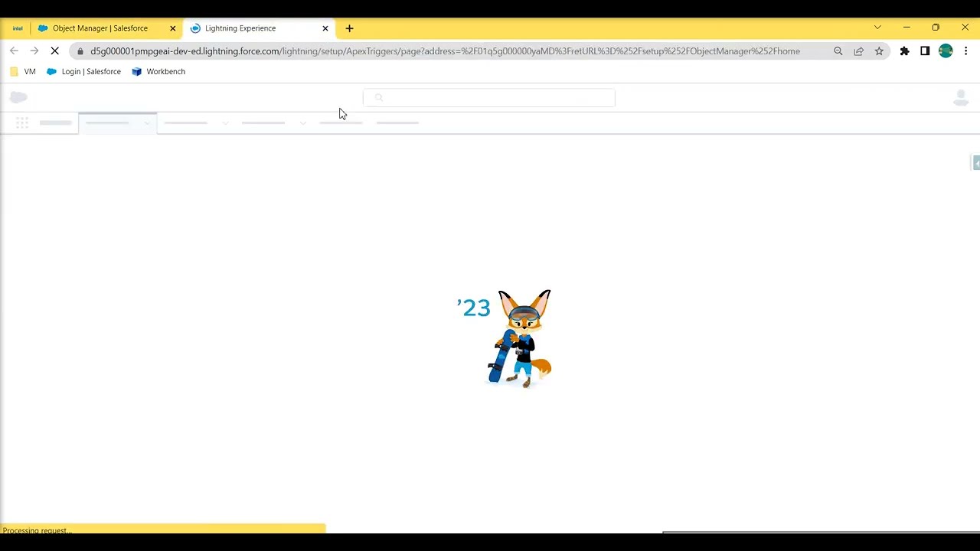Open the Extensions puzzle icon
The height and width of the screenshot is (551, 980).
(x=905, y=51)
